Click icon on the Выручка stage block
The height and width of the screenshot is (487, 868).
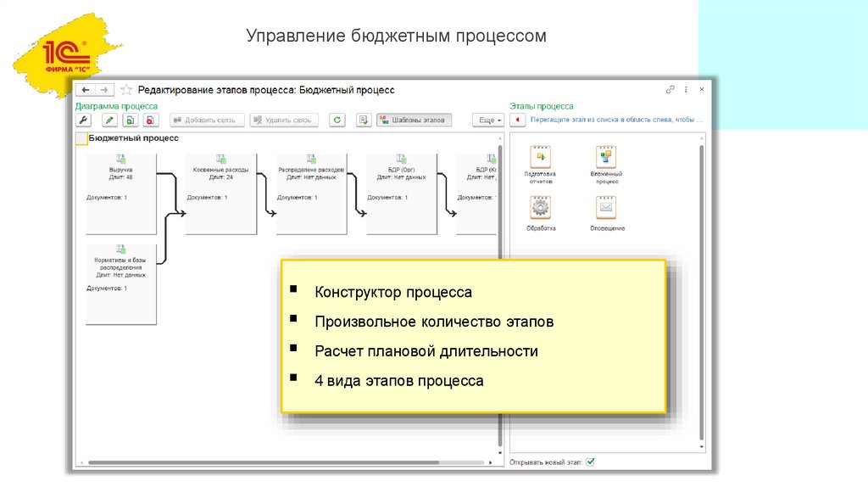tap(120, 159)
